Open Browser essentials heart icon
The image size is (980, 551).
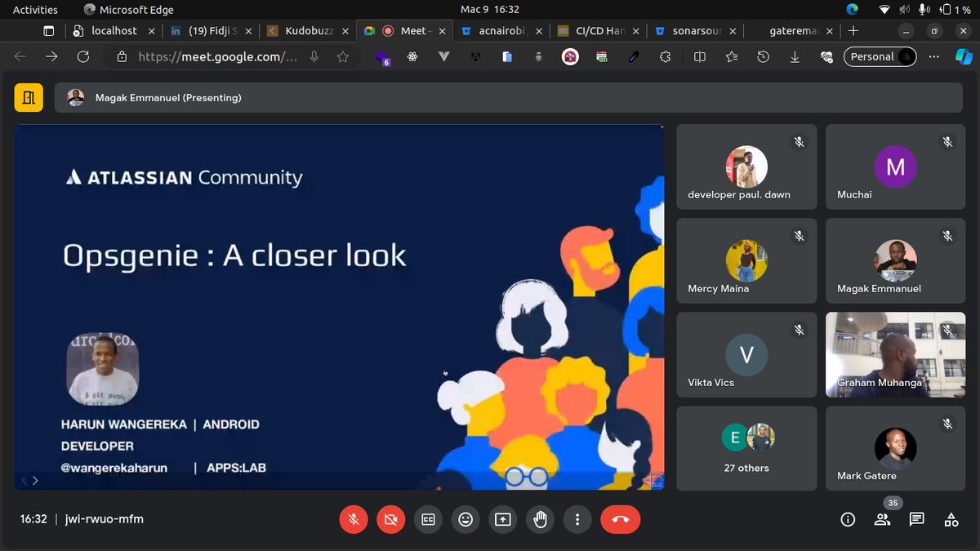click(x=826, y=56)
